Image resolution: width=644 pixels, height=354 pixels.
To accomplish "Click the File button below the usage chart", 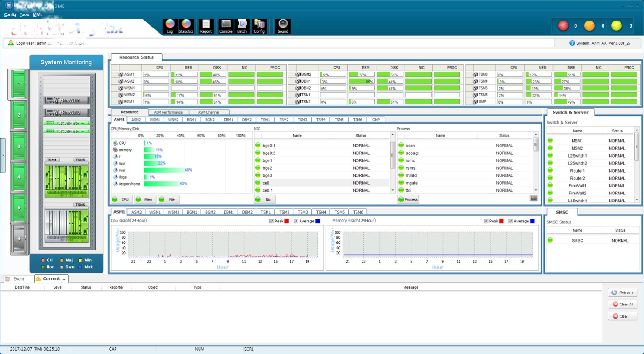I will click(x=168, y=199).
